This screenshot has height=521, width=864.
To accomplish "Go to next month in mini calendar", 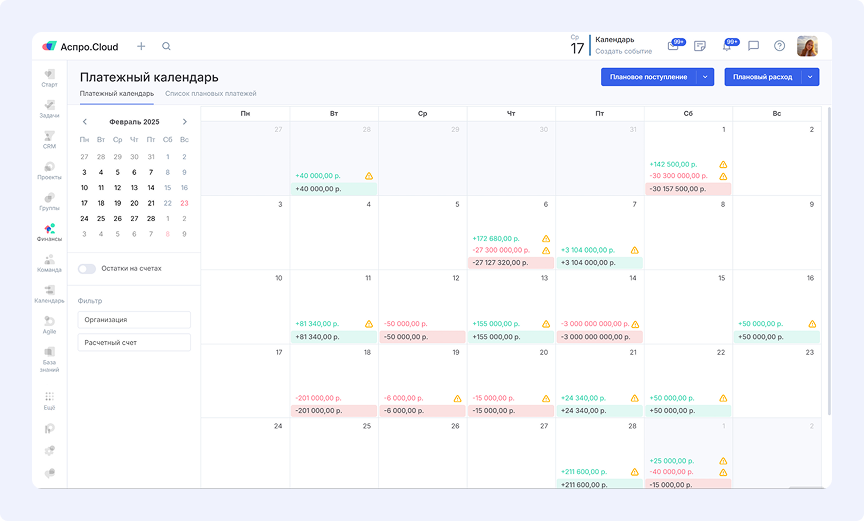I will 185,122.
